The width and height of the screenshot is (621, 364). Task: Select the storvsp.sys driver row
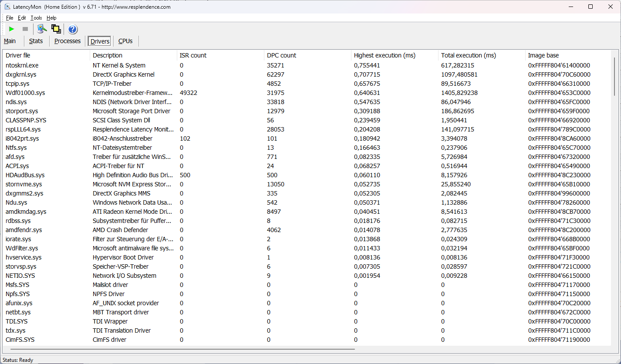pyautogui.click(x=307, y=266)
